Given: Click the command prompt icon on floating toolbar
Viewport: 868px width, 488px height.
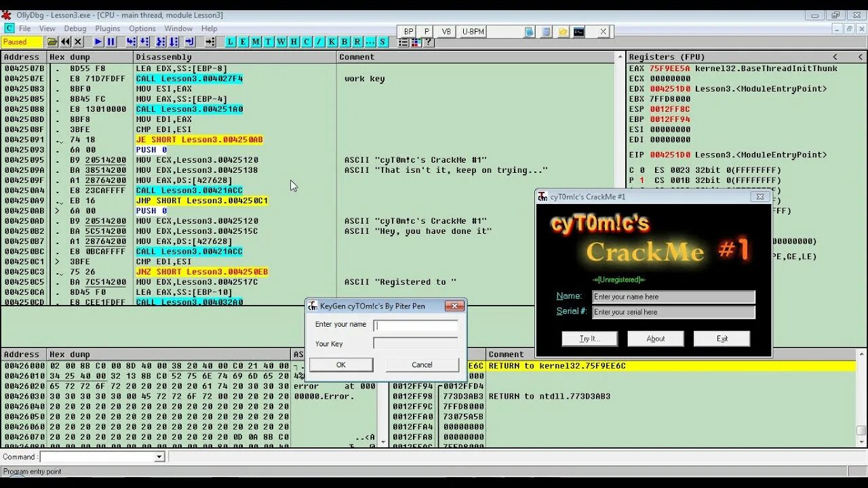Looking at the screenshot, I should point(578,31).
